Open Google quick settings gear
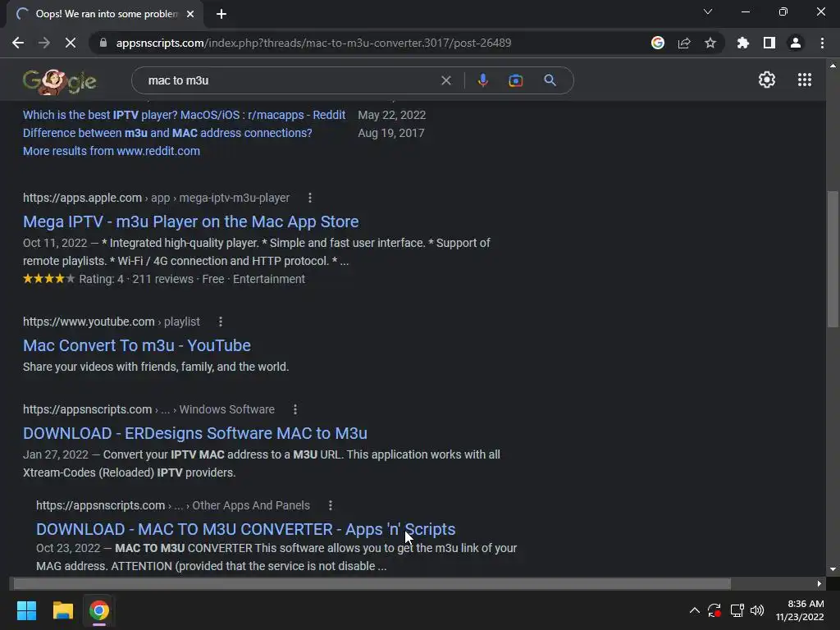 coord(767,80)
